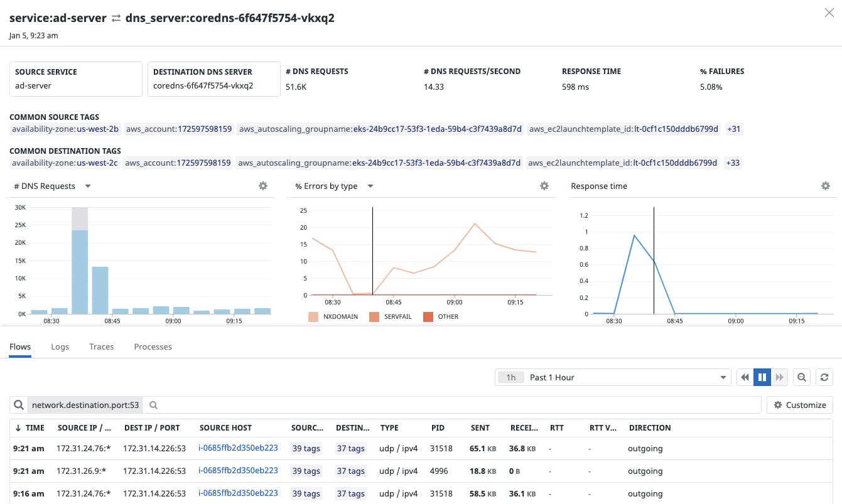View the 39 tags for the first flow

click(x=306, y=448)
